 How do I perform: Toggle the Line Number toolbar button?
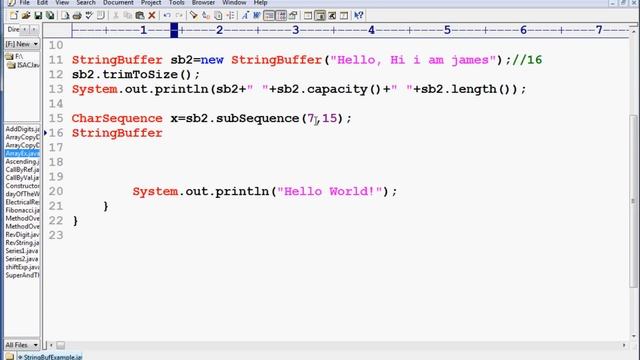(281, 16)
